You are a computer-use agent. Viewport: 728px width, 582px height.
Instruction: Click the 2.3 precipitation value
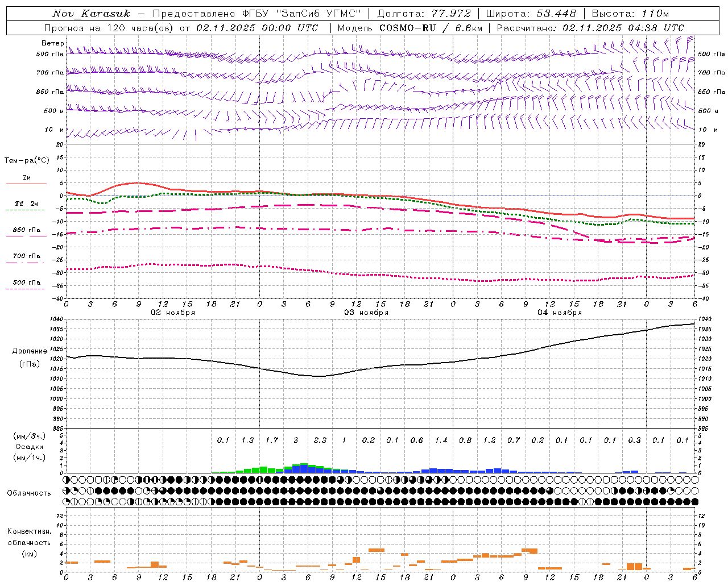click(320, 440)
